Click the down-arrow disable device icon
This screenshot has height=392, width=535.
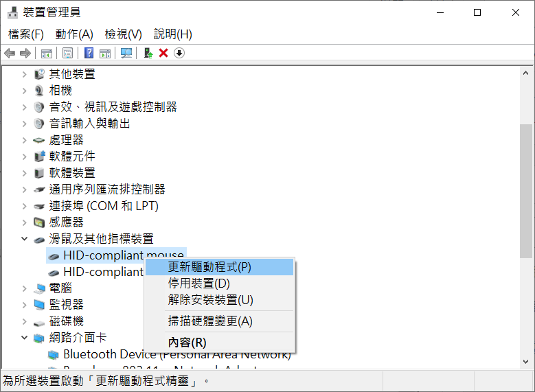tap(179, 54)
